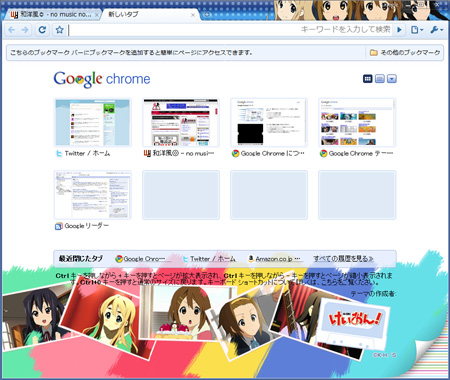Switch to thumbnail grid view

coord(367,79)
